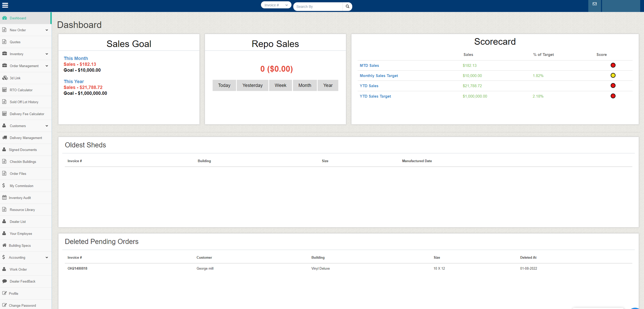Click the Dealer FeedBack chat bubble icon
Viewport: 644px width, 309px height.
click(5, 281)
